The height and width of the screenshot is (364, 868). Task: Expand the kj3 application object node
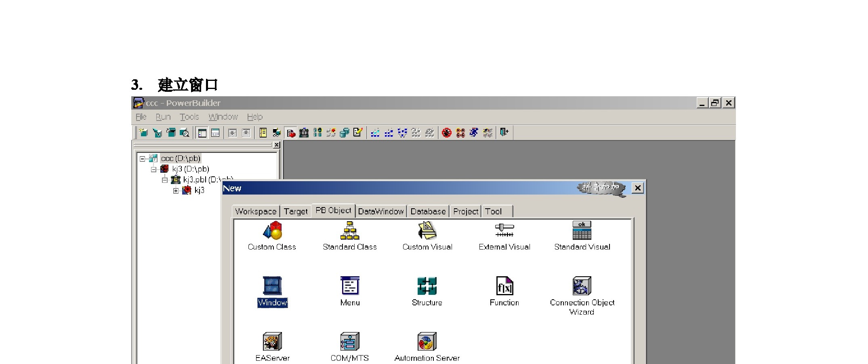click(x=176, y=191)
